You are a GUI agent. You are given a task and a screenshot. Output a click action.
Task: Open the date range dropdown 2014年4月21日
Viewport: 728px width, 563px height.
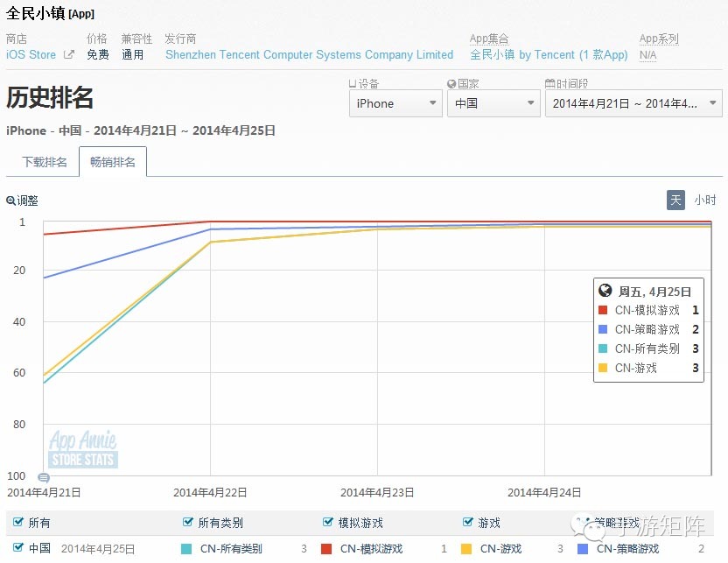[633, 103]
